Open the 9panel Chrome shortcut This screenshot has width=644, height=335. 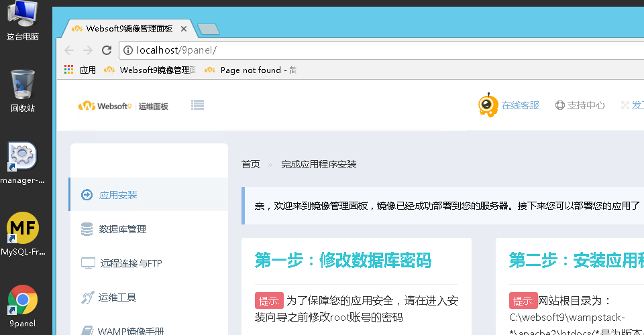(x=23, y=306)
